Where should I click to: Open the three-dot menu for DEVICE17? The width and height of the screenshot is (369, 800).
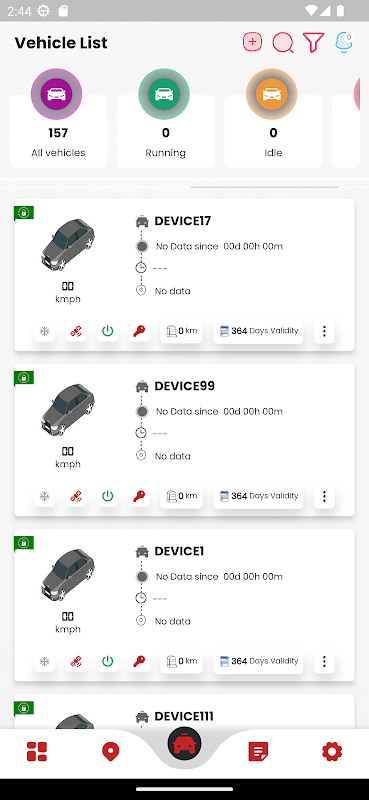click(x=324, y=332)
